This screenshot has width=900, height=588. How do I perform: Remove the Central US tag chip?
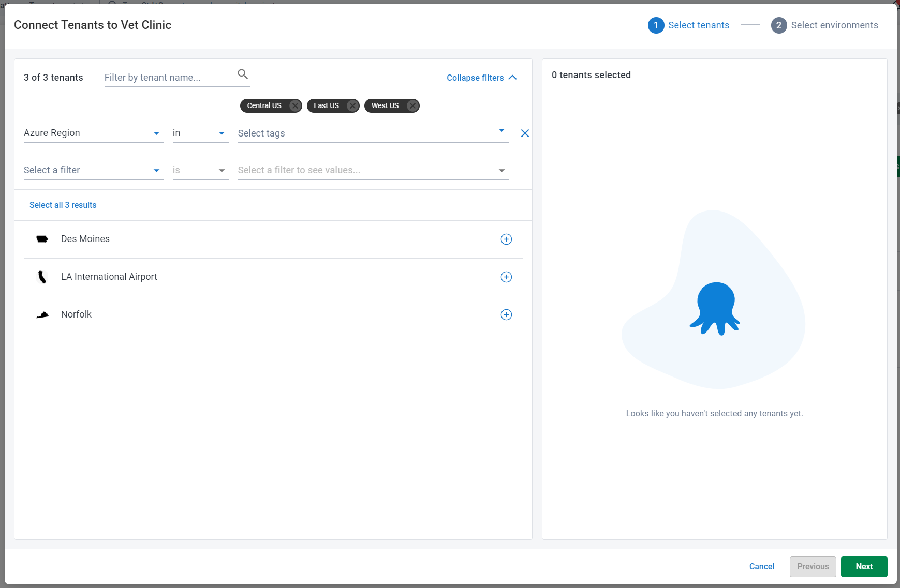(x=295, y=105)
